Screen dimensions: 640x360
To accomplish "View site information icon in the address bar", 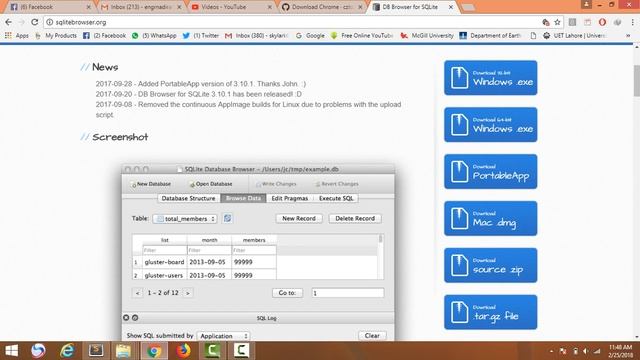I will click(x=49, y=22).
